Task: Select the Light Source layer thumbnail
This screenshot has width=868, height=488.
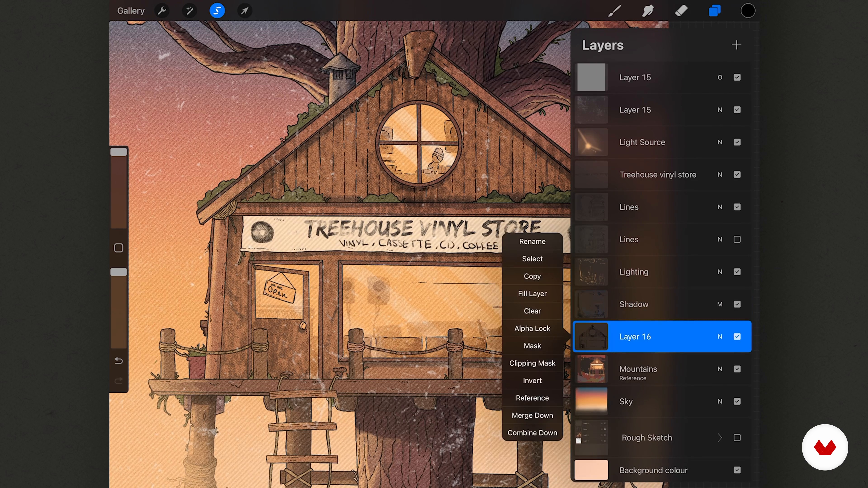Action: click(591, 142)
